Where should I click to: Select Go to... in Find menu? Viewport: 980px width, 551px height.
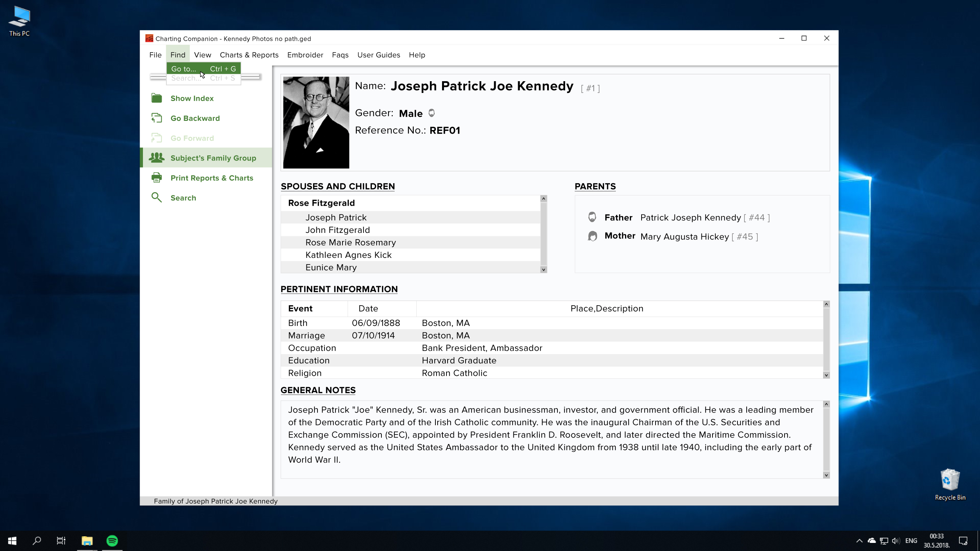(x=184, y=69)
